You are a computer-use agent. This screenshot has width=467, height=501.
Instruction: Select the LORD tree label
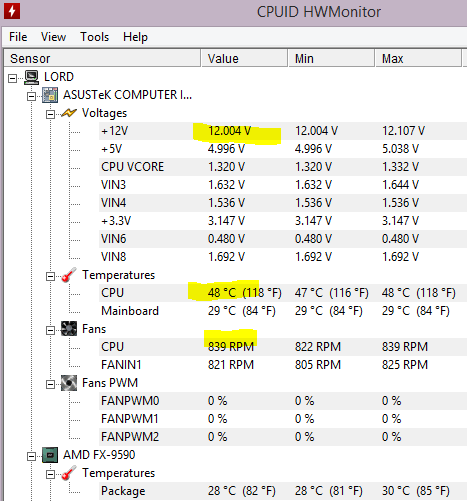(x=59, y=77)
